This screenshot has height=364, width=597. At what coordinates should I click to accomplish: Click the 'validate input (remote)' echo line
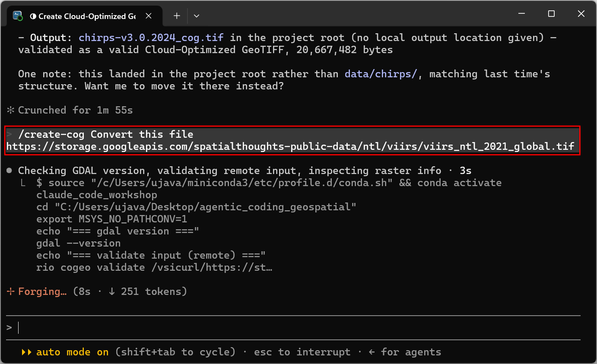point(151,255)
